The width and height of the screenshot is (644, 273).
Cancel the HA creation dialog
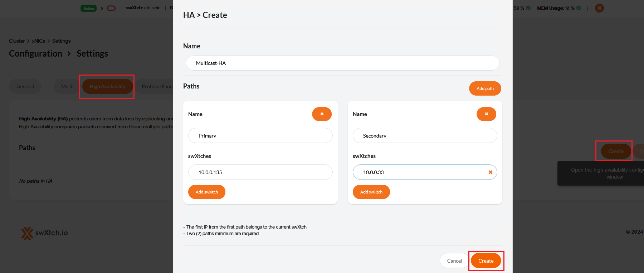pyautogui.click(x=454, y=261)
